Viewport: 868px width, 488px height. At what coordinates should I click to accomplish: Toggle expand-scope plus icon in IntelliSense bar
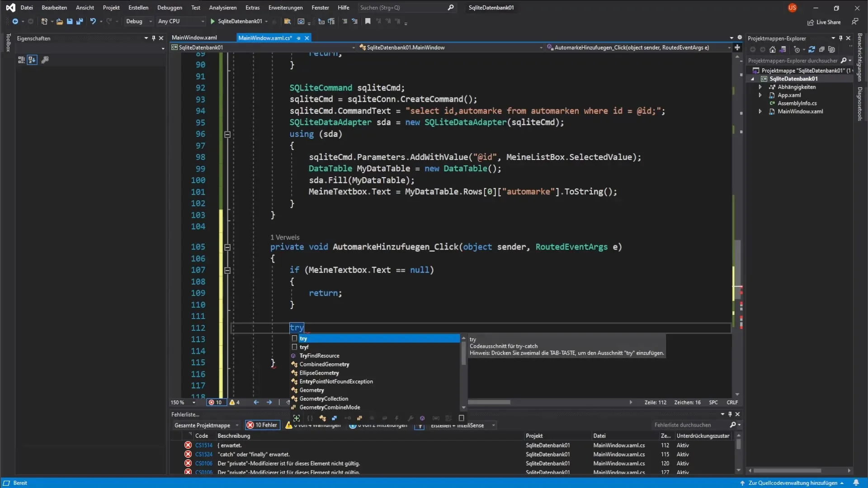296,418
